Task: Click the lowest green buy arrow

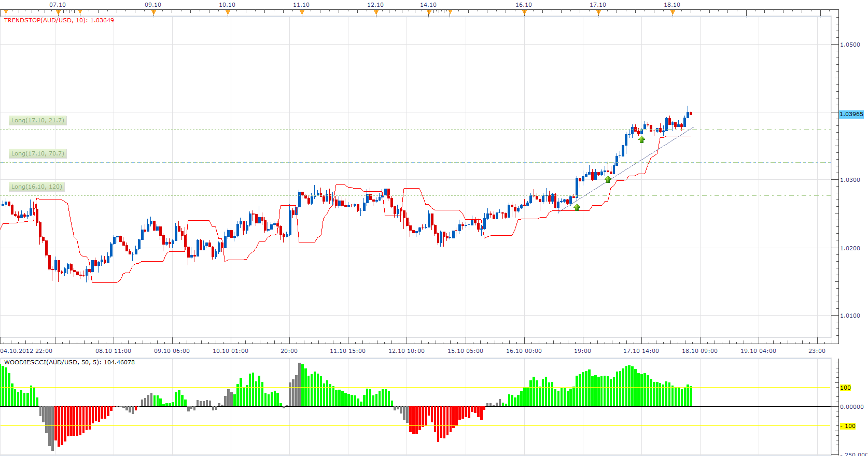Action: tap(577, 207)
